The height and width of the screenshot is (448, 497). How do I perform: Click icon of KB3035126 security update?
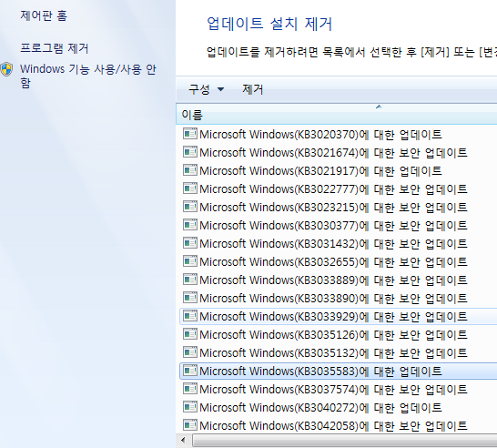(190, 334)
